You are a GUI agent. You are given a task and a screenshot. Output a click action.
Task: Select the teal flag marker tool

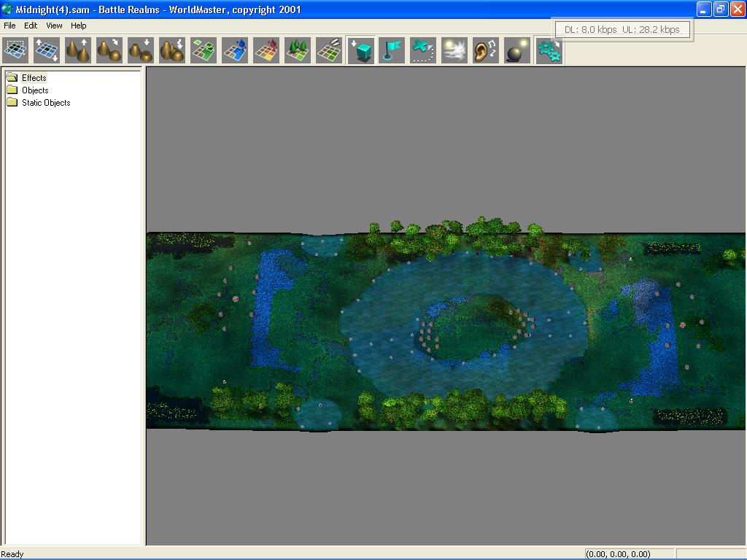[392, 50]
